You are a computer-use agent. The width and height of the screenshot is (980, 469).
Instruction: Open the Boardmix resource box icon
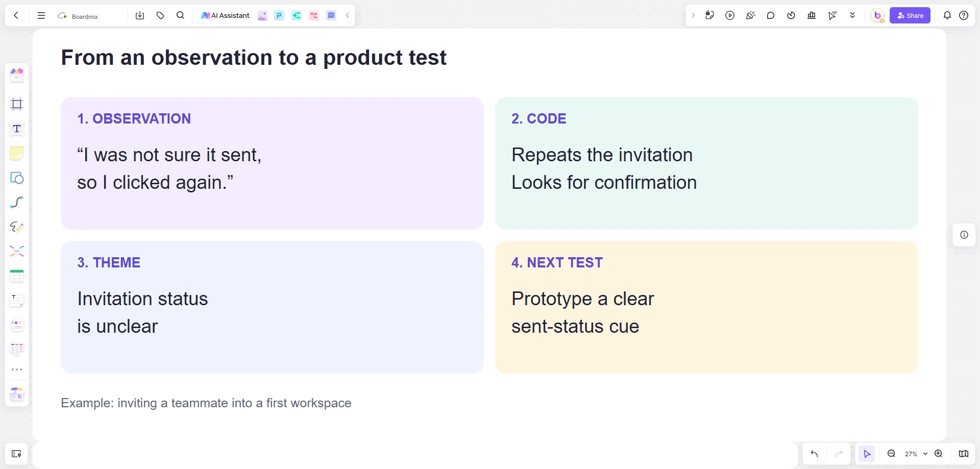17,394
